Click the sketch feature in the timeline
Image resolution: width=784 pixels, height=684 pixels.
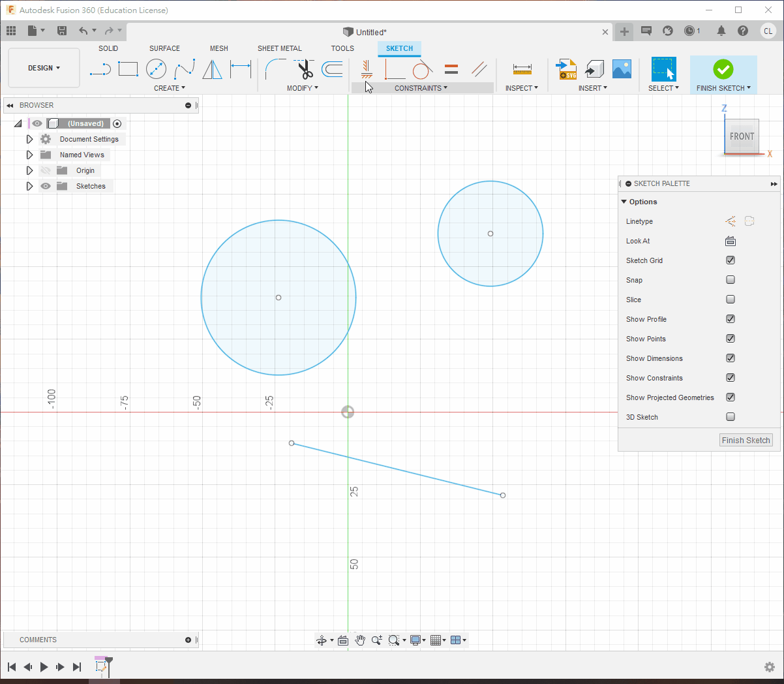coord(101,666)
